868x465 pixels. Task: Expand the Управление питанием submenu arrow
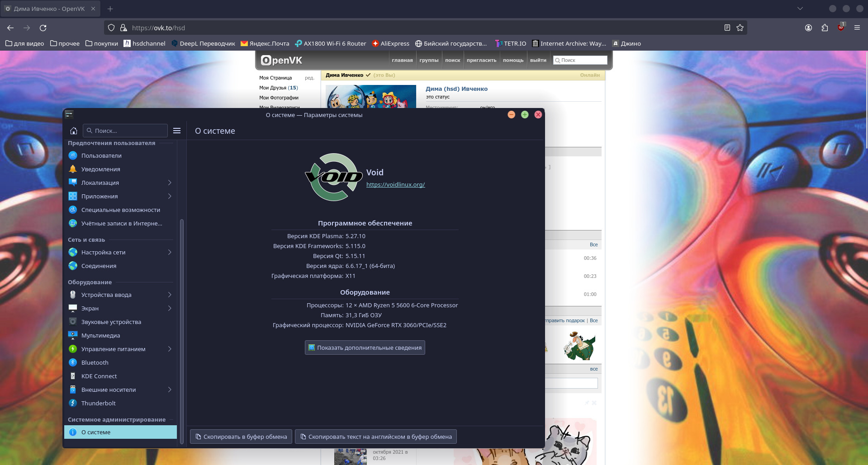point(170,349)
